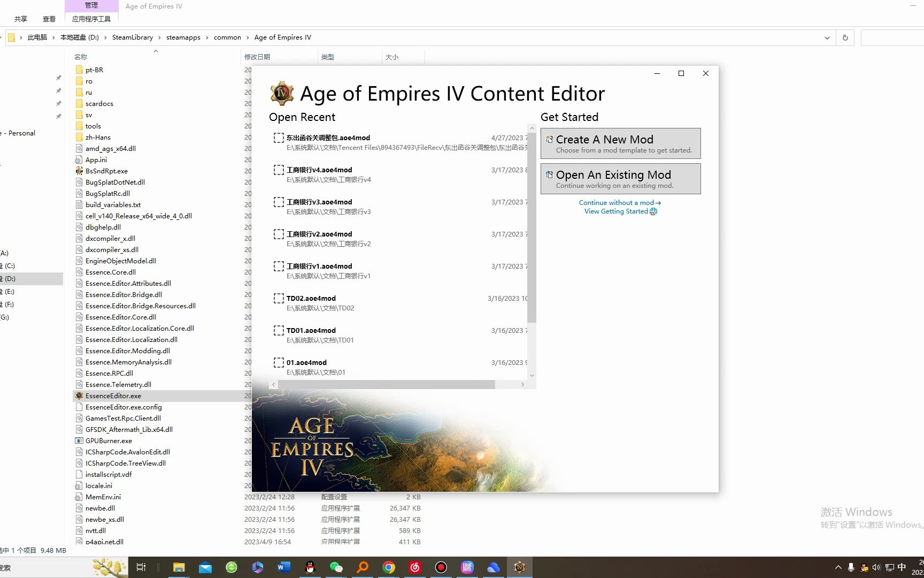
Task: Refresh the Explorer folder view
Action: pos(845,38)
